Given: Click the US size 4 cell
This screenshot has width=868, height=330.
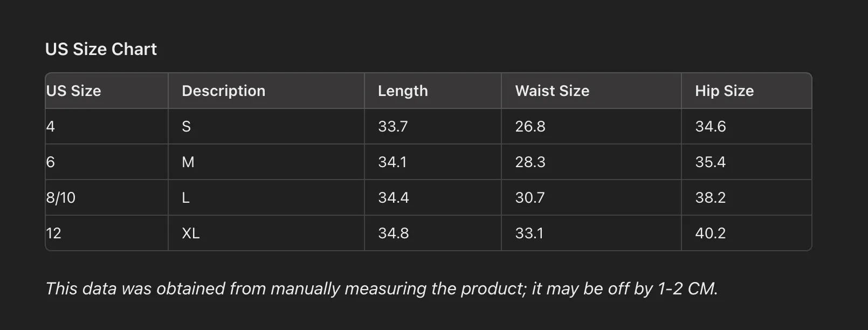Looking at the screenshot, I should [107, 126].
